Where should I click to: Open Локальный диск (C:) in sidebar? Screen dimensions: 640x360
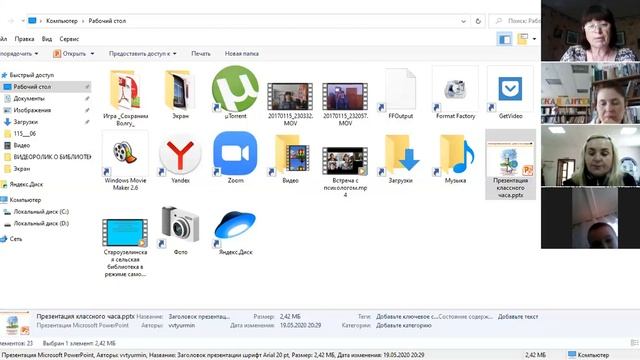pyautogui.click(x=41, y=212)
